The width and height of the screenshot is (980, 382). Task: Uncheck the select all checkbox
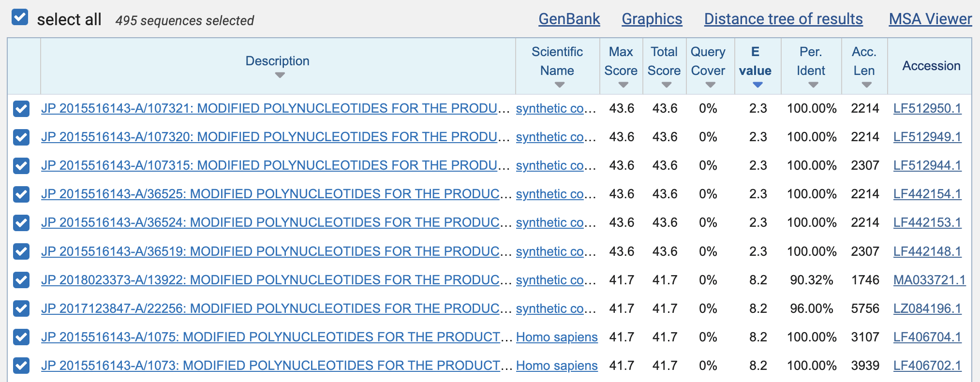point(20,17)
